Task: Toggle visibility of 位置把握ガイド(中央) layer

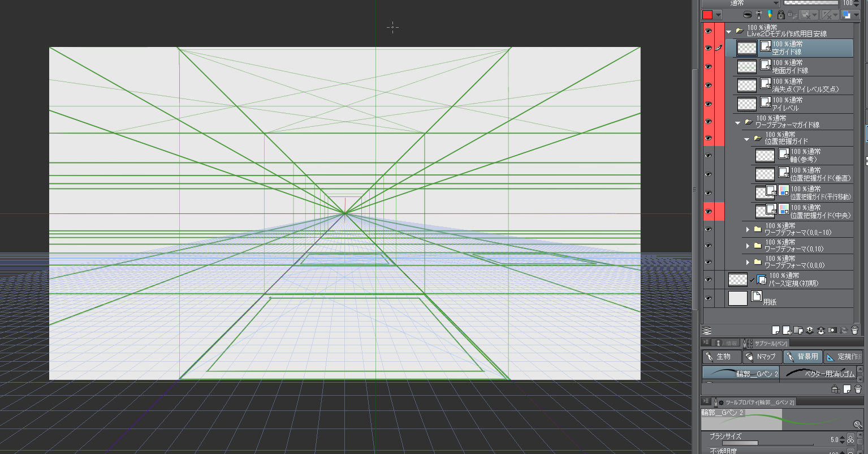Action: click(x=708, y=212)
